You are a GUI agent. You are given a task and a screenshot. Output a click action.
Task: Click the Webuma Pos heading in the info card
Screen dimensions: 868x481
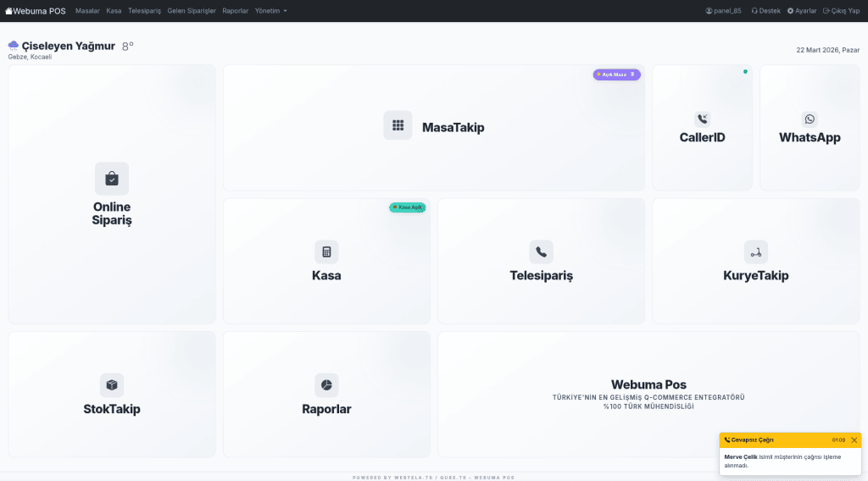(648, 384)
